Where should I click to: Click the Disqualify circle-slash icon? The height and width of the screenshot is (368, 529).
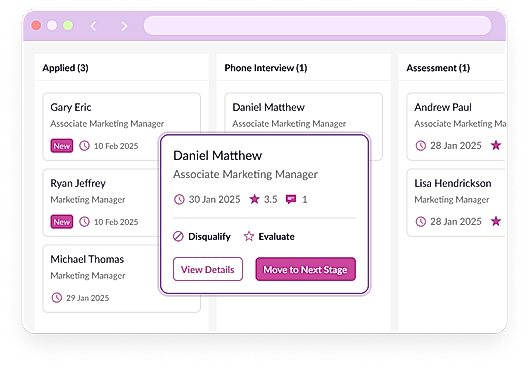pyautogui.click(x=178, y=236)
